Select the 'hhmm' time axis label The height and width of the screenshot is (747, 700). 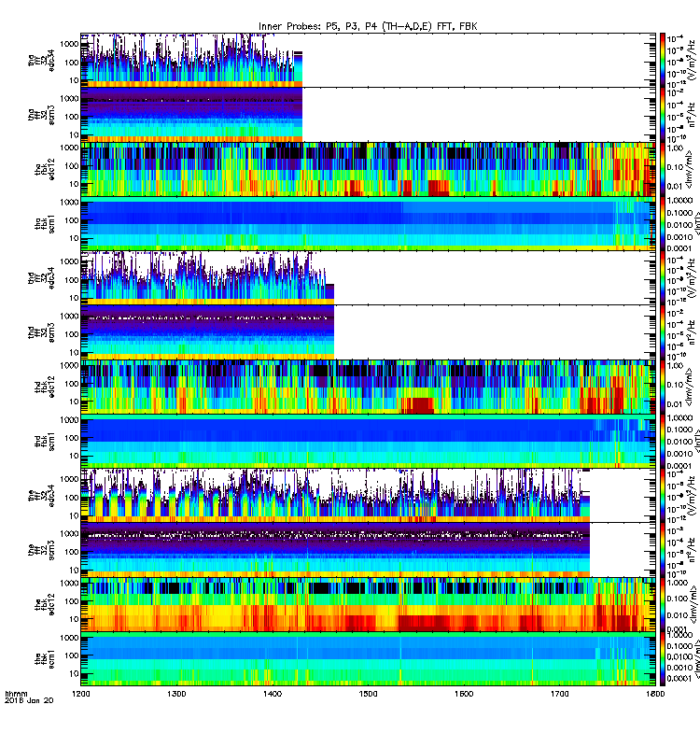[x=16, y=694]
